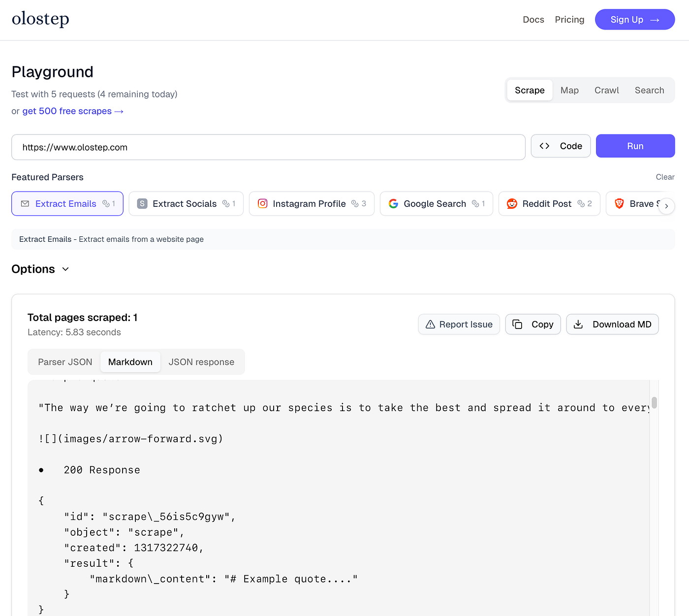Click the envelope icon in Extract Emails
The height and width of the screenshot is (616, 689).
point(25,204)
